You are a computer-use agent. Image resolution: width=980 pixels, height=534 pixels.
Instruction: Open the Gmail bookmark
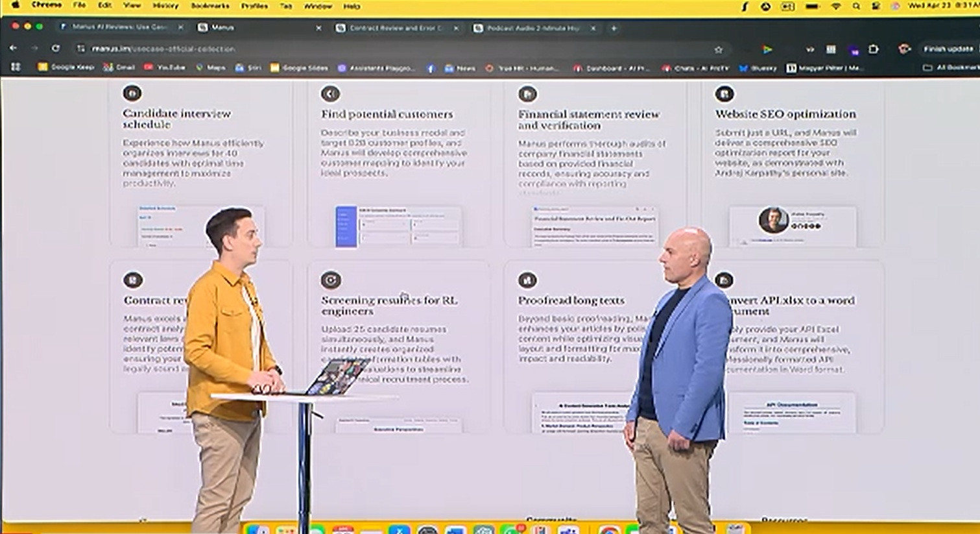(x=119, y=67)
